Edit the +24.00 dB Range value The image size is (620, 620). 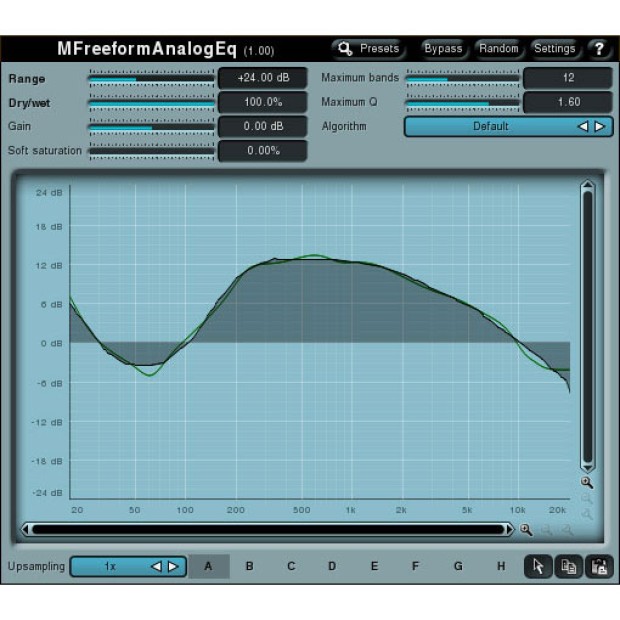click(x=263, y=78)
